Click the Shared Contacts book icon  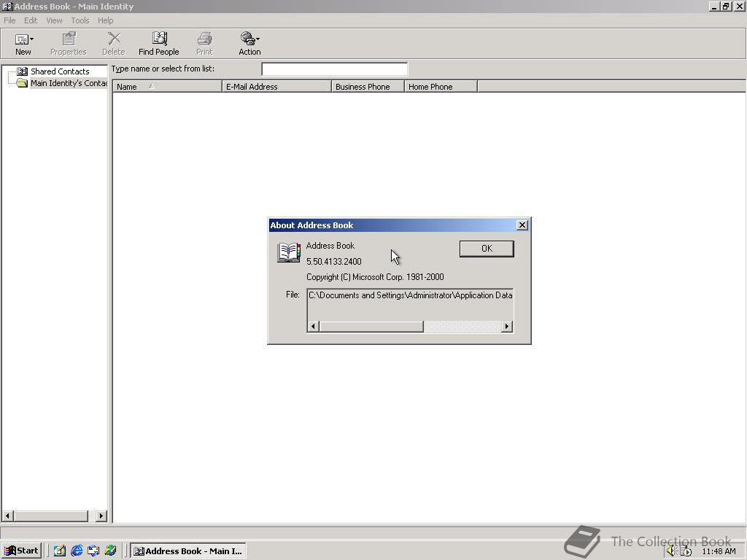(x=23, y=71)
